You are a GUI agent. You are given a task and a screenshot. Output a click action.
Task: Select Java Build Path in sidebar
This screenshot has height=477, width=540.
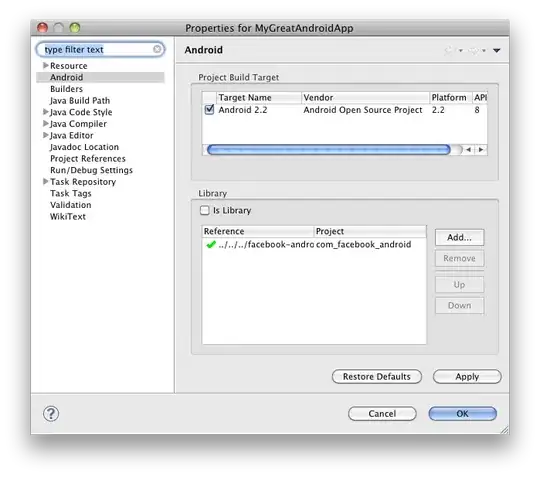(x=80, y=101)
